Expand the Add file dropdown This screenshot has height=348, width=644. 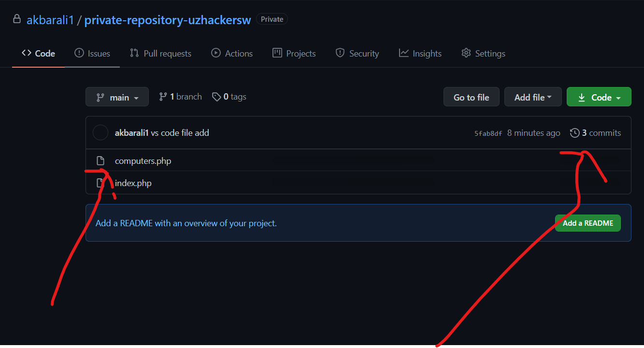tap(533, 97)
